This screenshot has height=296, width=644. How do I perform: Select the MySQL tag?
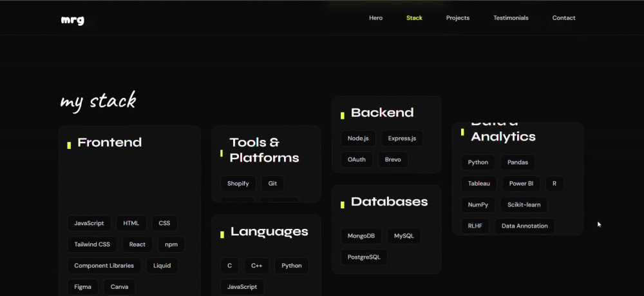pyautogui.click(x=404, y=236)
